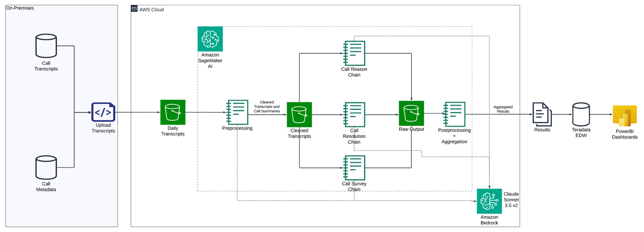Click the Call Transcripts database icon
The height and width of the screenshot is (232, 644).
[46, 46]
